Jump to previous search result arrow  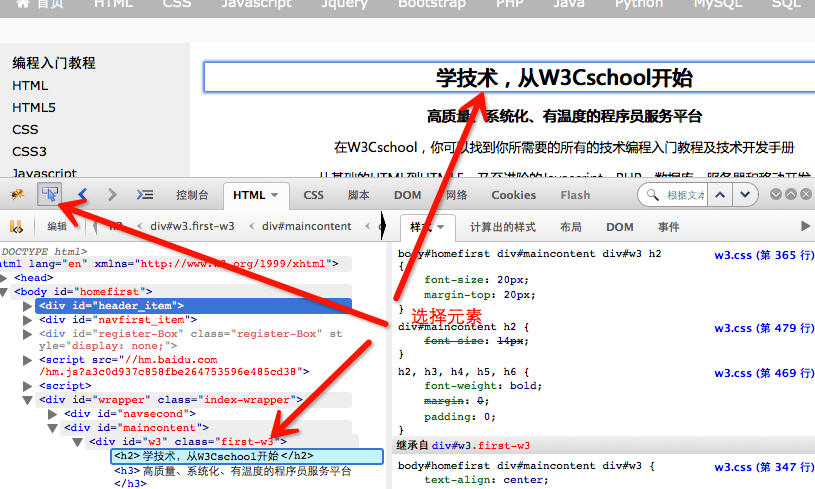[x=720, y=195]
